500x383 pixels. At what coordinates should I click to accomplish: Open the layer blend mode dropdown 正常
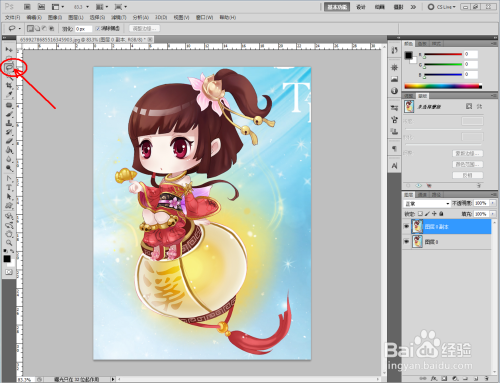click(427, 203)
